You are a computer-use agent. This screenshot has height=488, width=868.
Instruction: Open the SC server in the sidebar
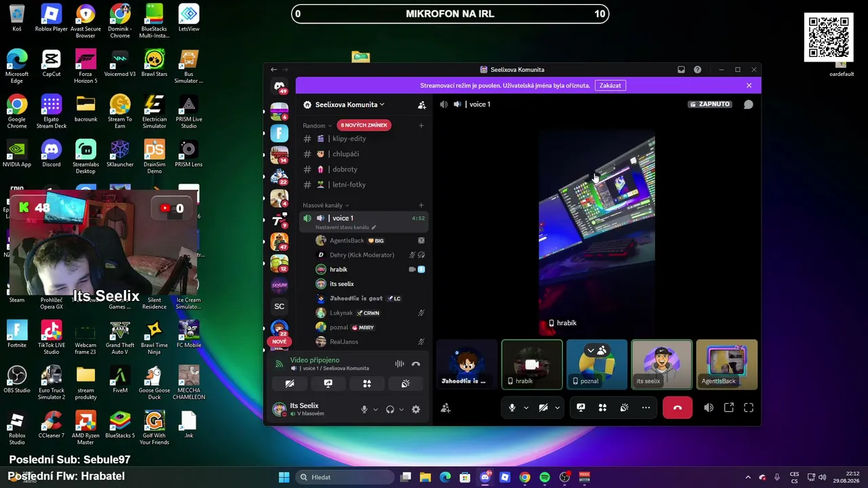[x=279, y=306]
